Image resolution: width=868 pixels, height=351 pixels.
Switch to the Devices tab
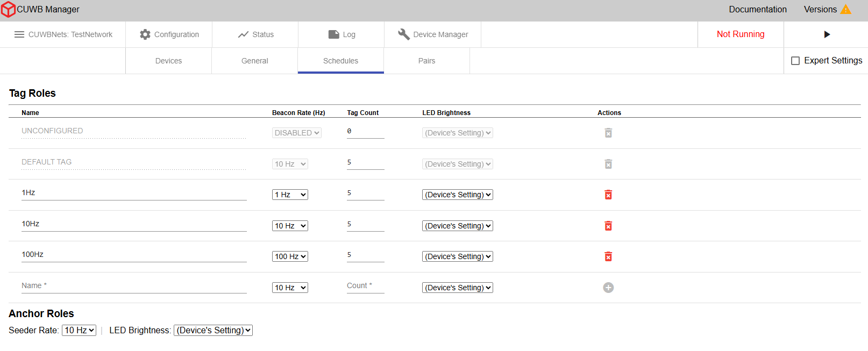pos(168,61)
